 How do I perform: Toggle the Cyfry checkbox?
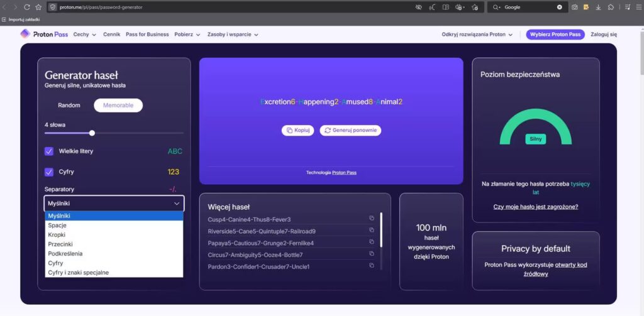point(49,172)
